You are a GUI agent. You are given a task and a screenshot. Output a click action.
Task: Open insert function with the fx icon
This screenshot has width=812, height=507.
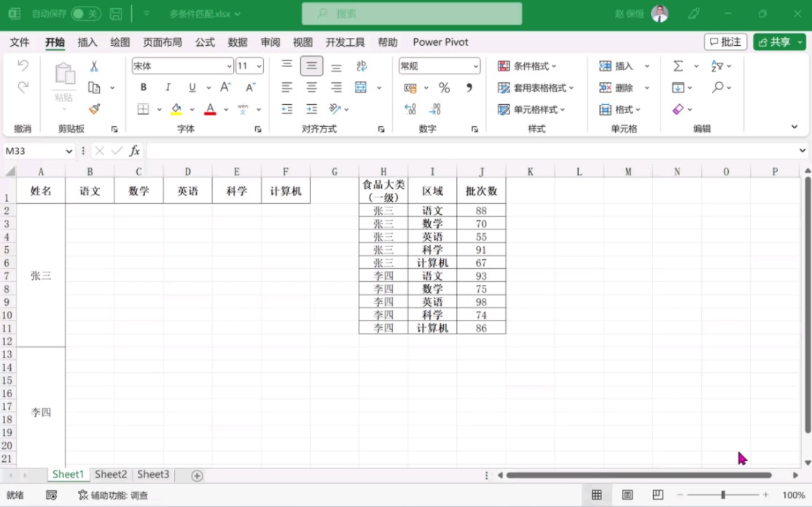pyautogui.click(x=135, y=151)
